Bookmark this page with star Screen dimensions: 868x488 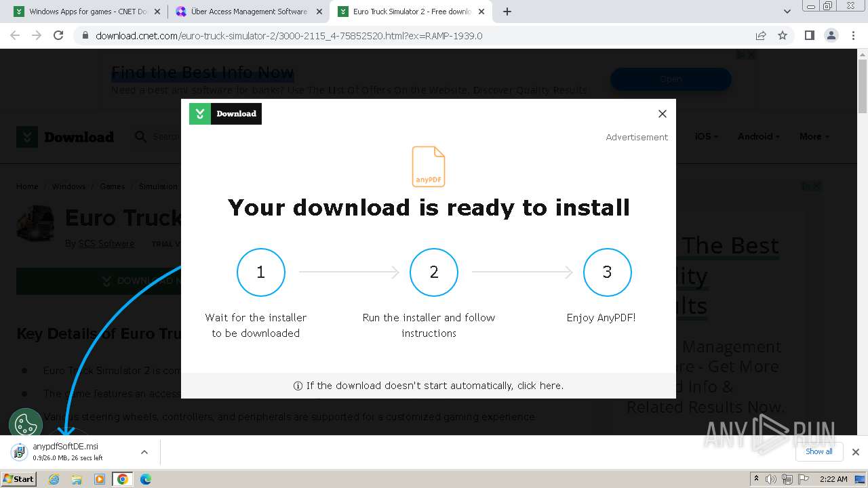pyautogui.click(x=783, y=35)
